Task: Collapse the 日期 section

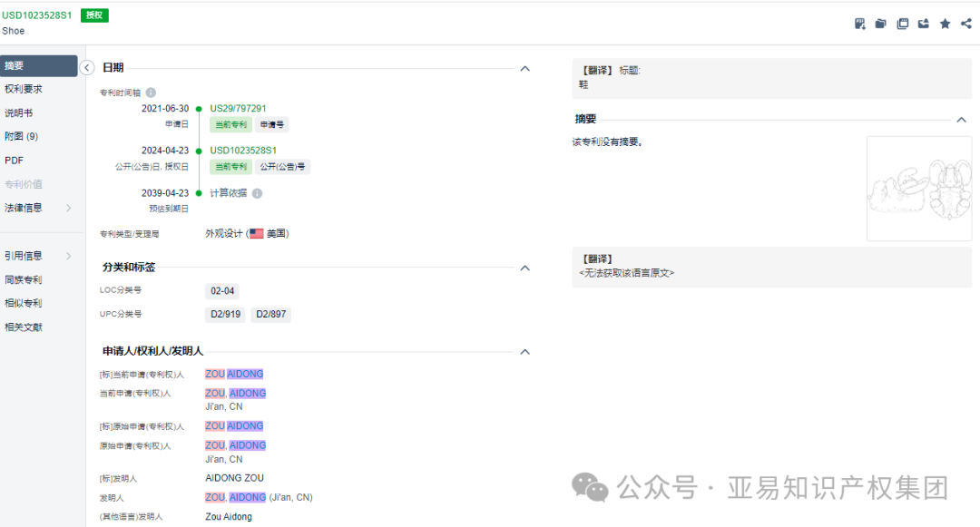Action: tap(524, 67)
